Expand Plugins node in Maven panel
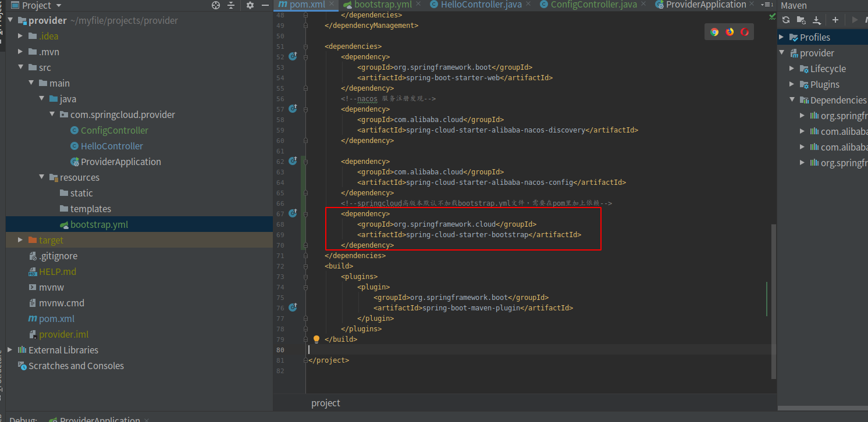Image resolution: width=868 pixels, height=422 pixels. pos(792,84)
